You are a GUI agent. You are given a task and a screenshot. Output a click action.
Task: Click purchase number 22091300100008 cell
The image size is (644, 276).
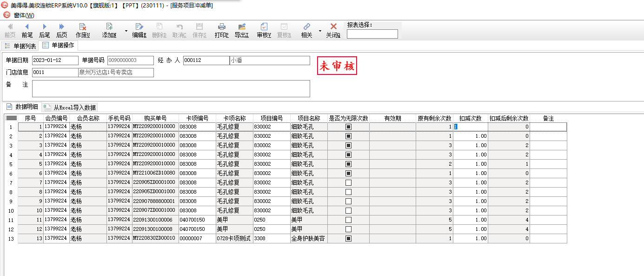tap(155, 229)
